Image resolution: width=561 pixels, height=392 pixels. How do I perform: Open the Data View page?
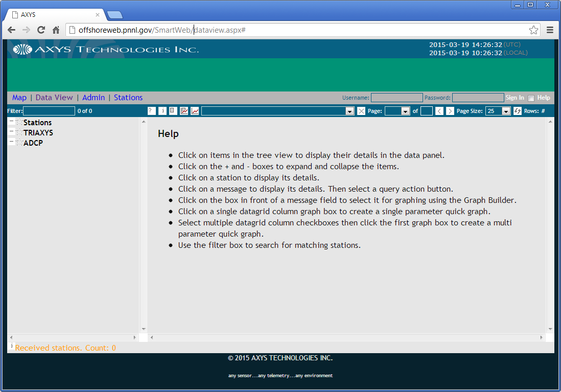pyautogui.click(x=54, y=98)
